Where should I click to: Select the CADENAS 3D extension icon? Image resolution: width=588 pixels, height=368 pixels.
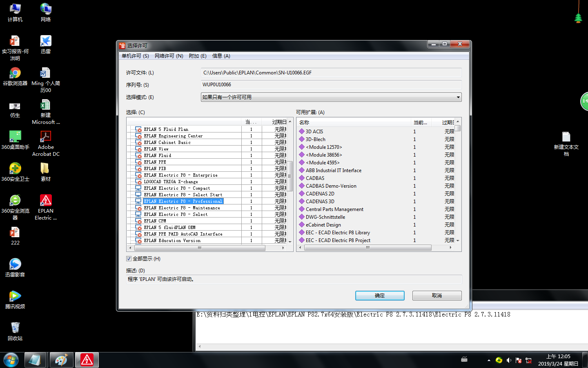click(302, 201)
